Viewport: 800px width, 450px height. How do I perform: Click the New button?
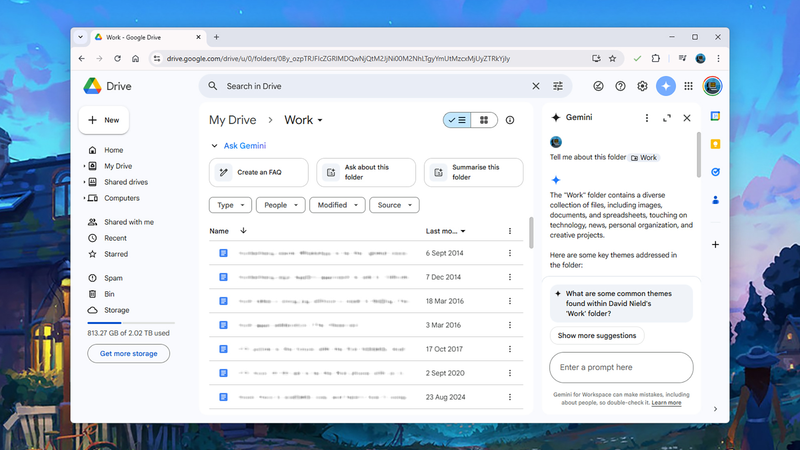pos(104,120)
